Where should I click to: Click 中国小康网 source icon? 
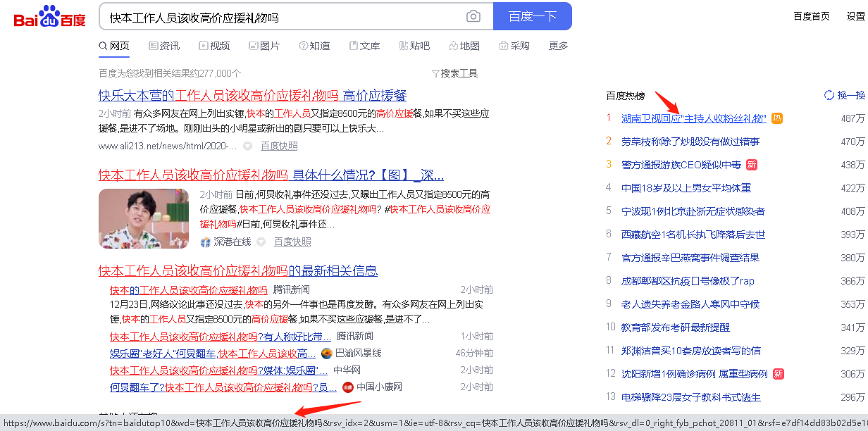[347, 387]
